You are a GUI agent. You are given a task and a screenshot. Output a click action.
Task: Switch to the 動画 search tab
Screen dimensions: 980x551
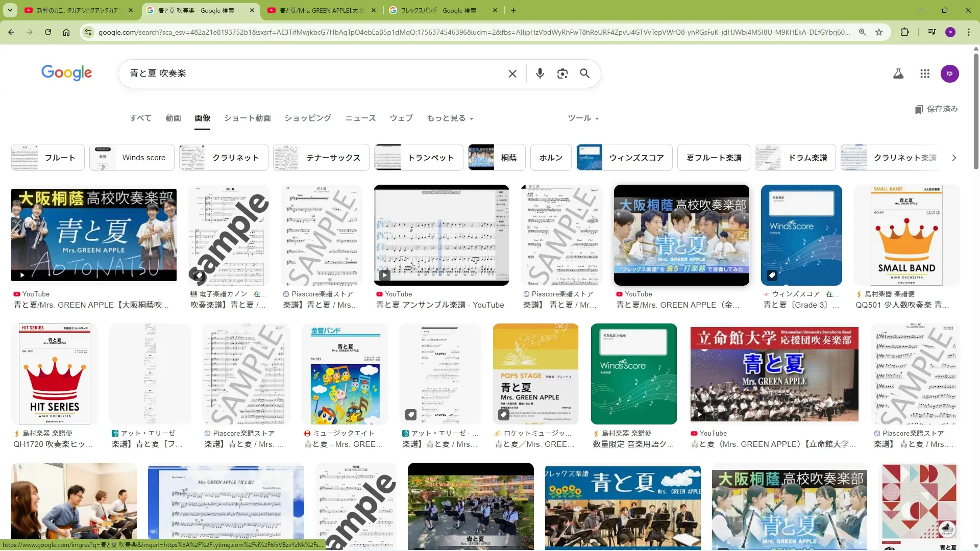(x=173, y=118)
